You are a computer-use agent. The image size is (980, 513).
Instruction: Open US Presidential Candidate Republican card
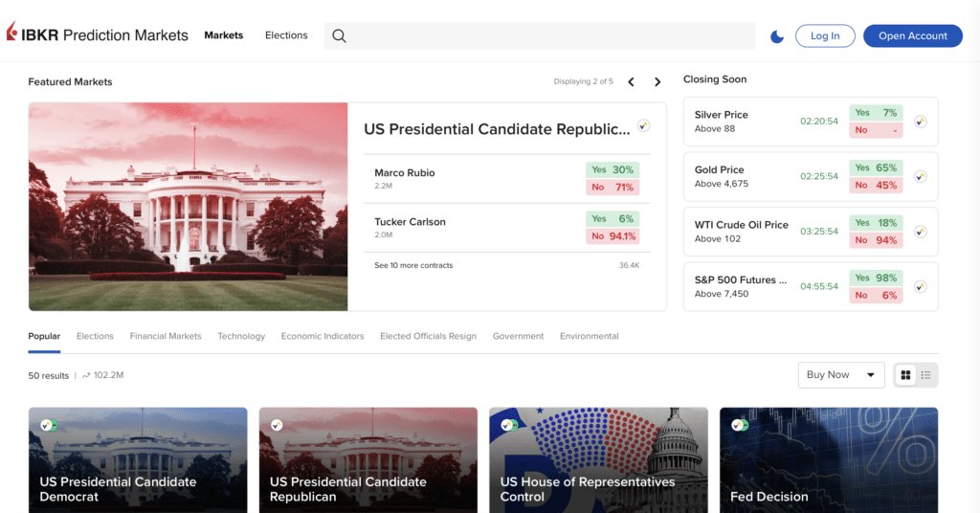pyautogui.click(x=368, y=460)
